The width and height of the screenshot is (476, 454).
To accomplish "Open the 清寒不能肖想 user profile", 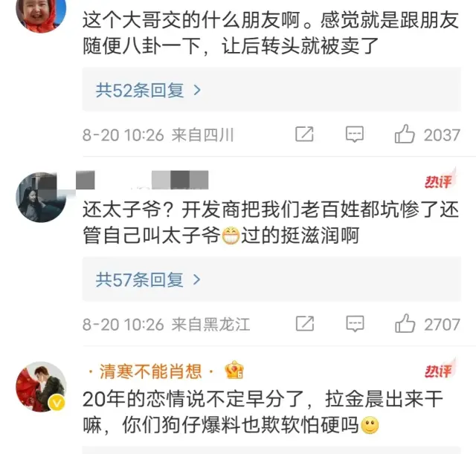I will click(x=150, y=372).
